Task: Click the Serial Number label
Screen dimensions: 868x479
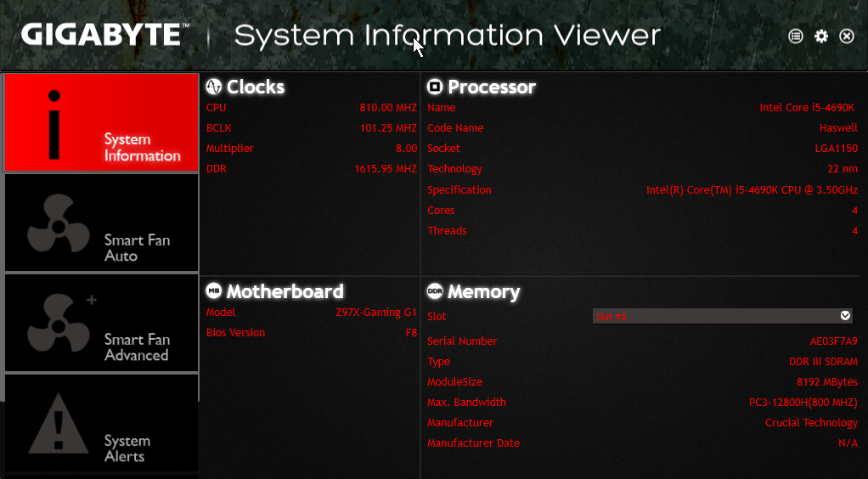Action: click(x=462, y=341)
